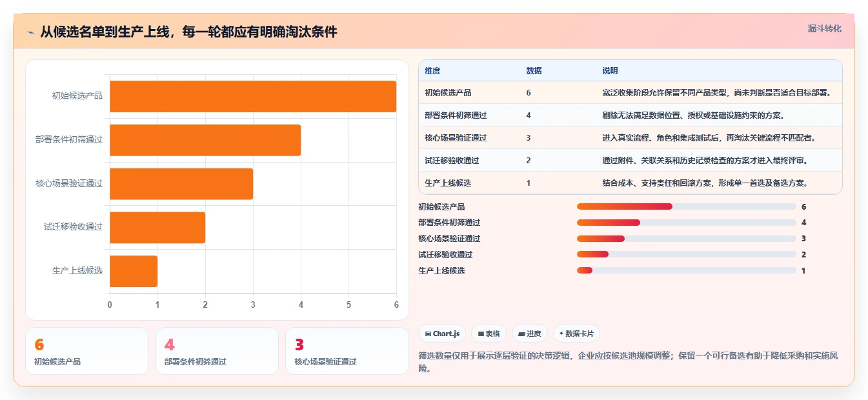Click the value 6 in the table
868x400 pixels.
[x=529, y=93]
